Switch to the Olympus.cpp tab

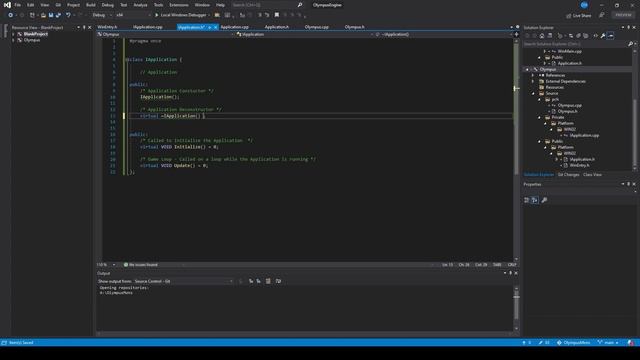click(317, 27)
